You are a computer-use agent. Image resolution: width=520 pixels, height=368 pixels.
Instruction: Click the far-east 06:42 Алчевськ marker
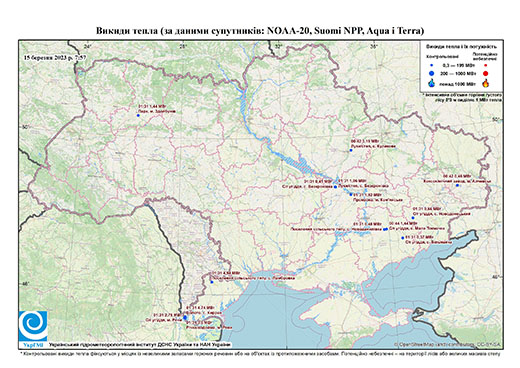click(x=457, y=185)
